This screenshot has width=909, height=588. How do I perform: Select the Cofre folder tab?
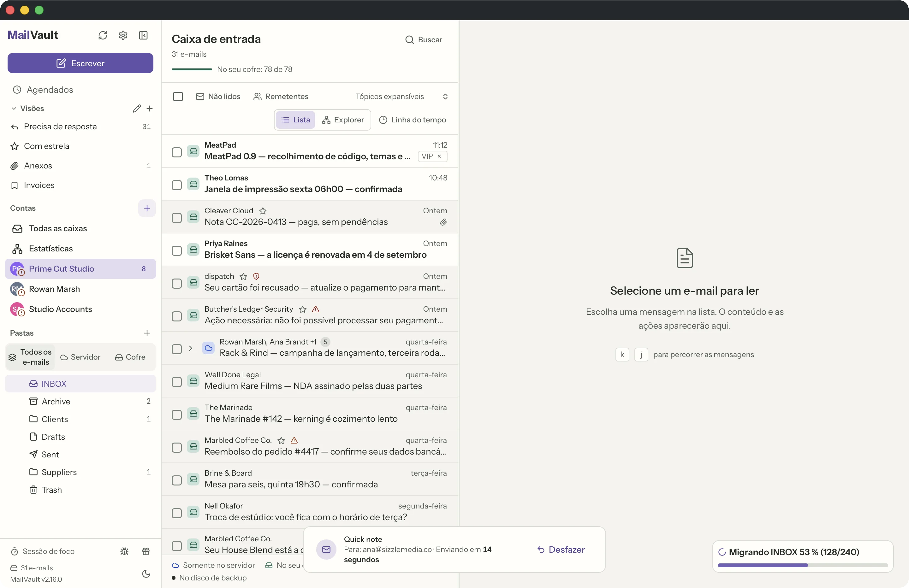(x=130, y=357)
